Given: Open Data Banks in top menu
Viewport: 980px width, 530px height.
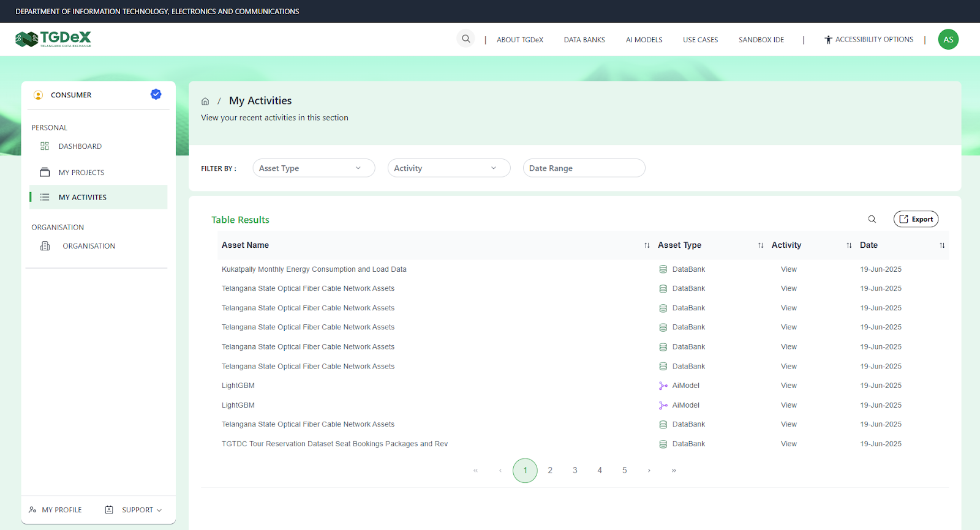Looking at the screenshot, I should pyautogui.click(x=584, y=40).
